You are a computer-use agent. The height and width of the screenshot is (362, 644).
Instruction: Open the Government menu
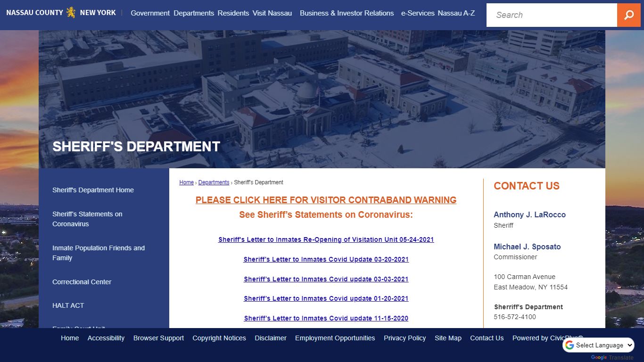150,13
